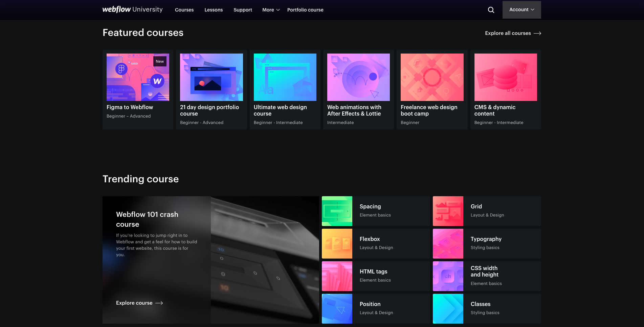Viewport: 644px width, 327px height.
Task: Click Element basics under CSS width and height
Action: [x=486, y=283]
